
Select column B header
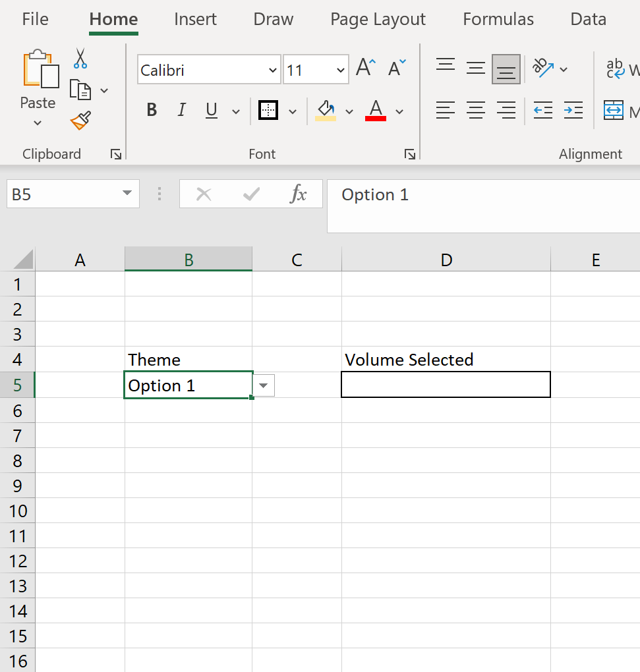pyautogui.click(x=189, y=260)
